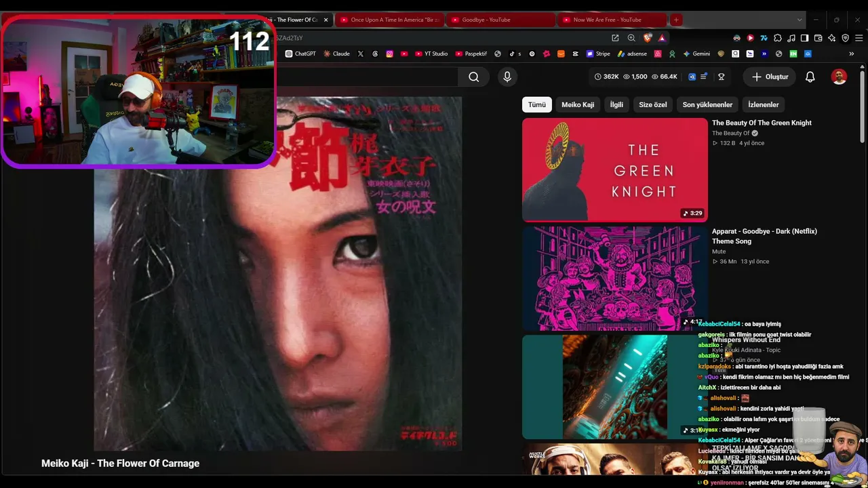The width and height of the screenshot is (868, 488).
Task: Open Apparat - Goodbye - Dark title link
Action: (764, 236)
